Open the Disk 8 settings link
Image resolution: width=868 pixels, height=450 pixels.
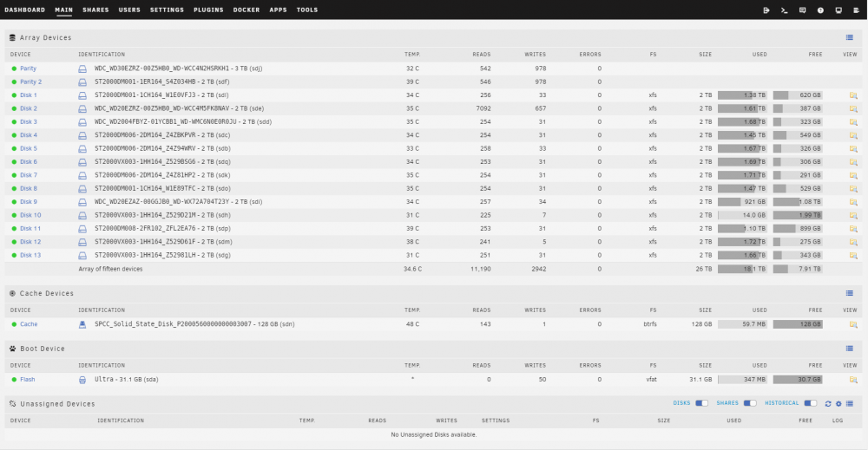pos(29,188)
